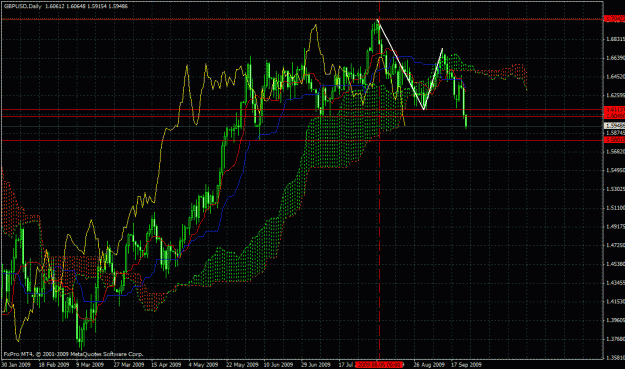Select the 17 Sep 2009 date label
Viewport: 625px width, 369px height.
(x=466, y=364)
